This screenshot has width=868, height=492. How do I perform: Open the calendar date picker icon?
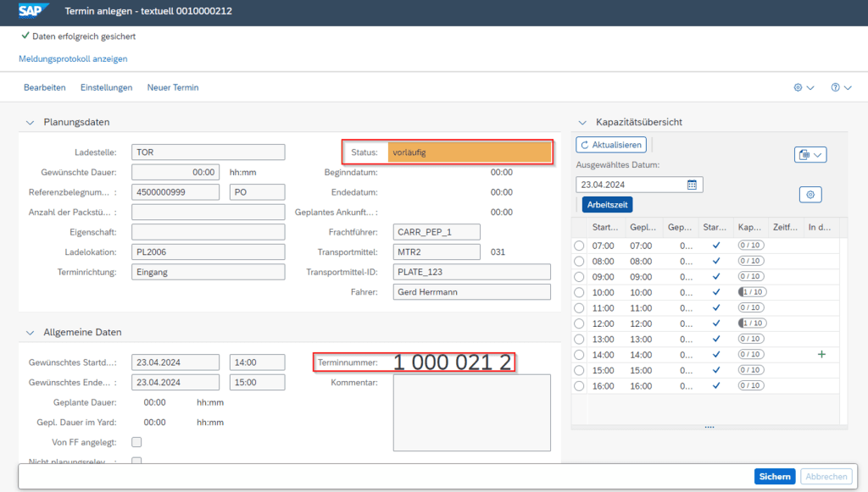tap(692, 185)
